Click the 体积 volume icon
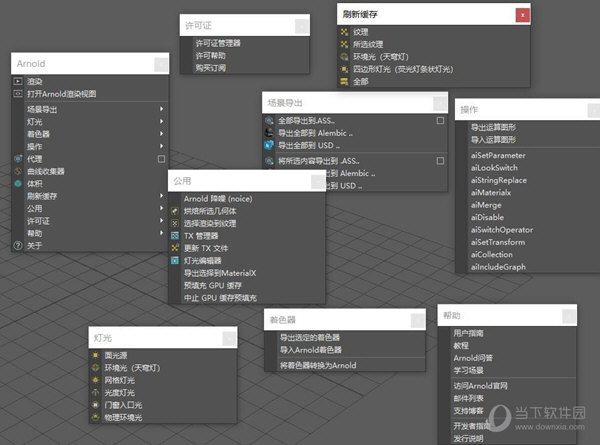600x445 pixels. click(x=18, y=184)
